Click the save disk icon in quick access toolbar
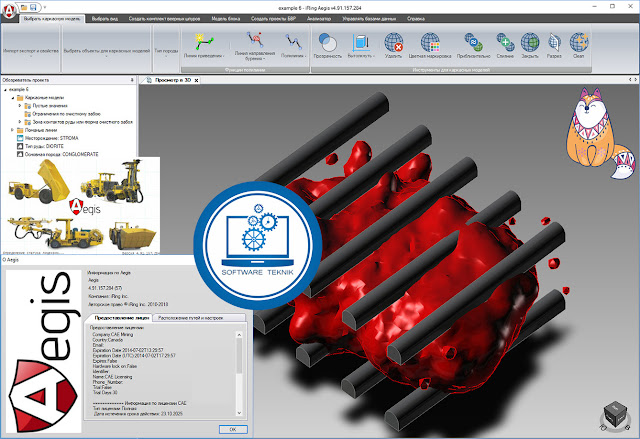640x439 pixels. point(33,7)
